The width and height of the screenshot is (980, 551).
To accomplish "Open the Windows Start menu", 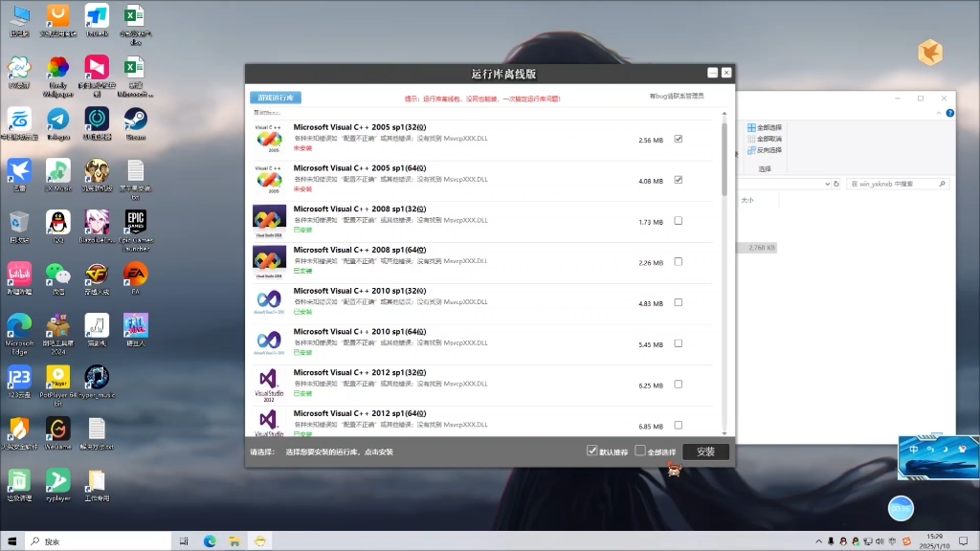I will tap(11, 541).
